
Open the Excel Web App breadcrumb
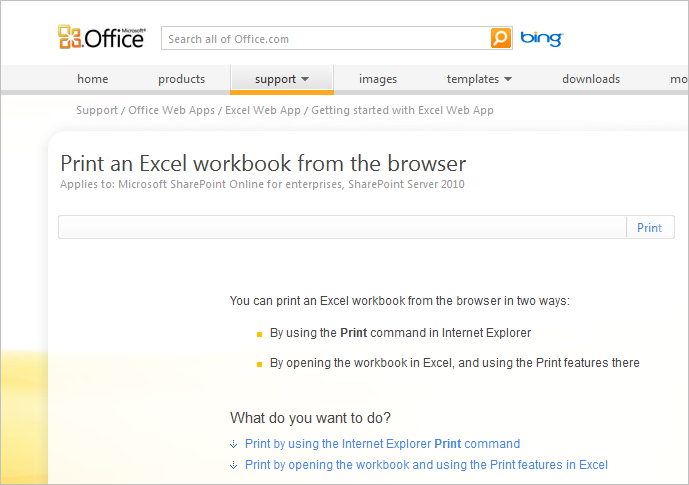263,110
